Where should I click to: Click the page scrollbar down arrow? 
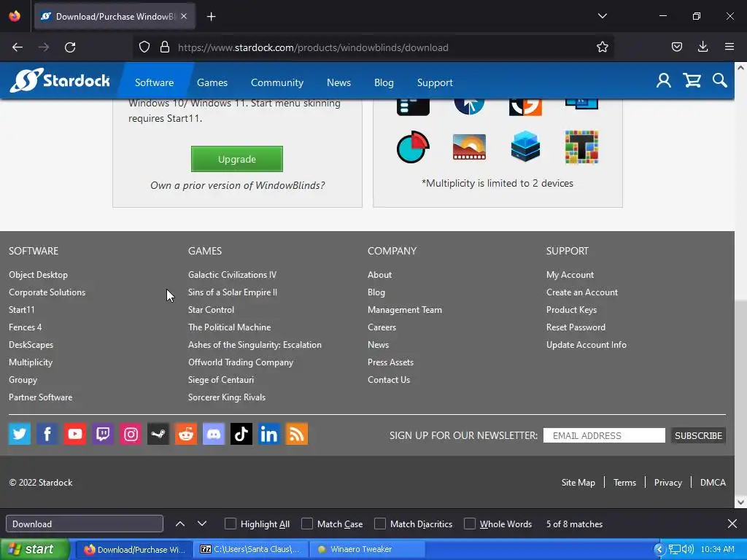point(740,502)
